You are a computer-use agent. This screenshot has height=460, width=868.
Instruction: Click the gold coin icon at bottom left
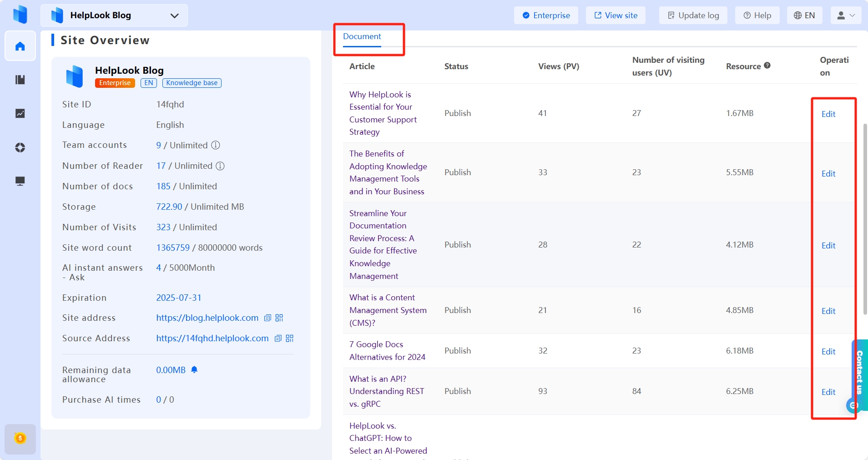[x=20, y=438]
